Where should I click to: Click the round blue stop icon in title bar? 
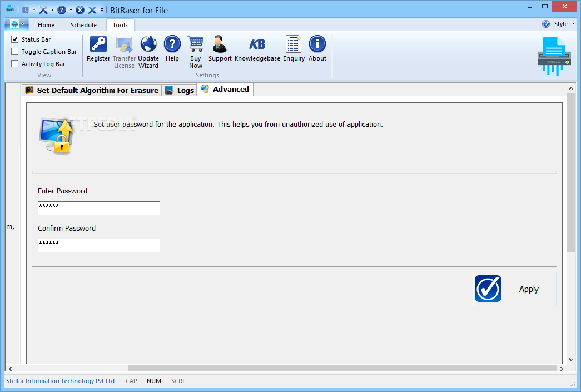click(80, 10)
